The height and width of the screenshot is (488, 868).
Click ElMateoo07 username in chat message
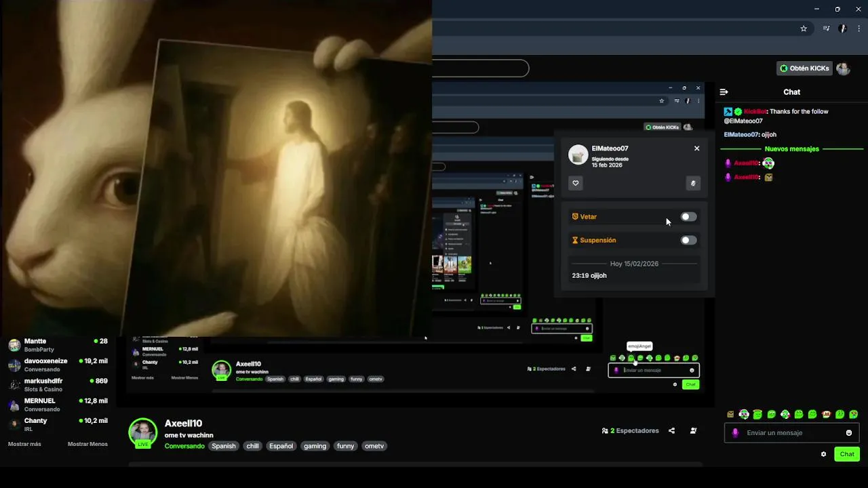point(741,135)
